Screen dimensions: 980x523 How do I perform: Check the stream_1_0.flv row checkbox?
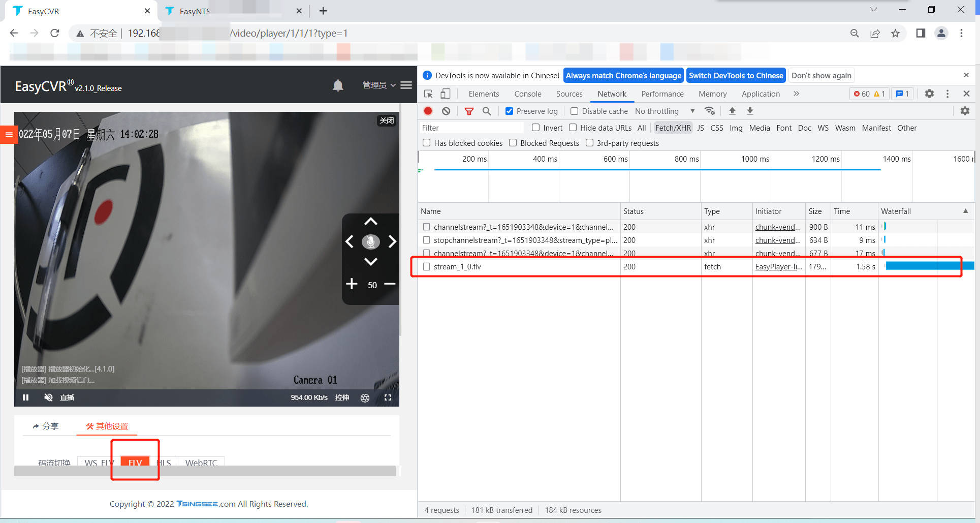427,266
